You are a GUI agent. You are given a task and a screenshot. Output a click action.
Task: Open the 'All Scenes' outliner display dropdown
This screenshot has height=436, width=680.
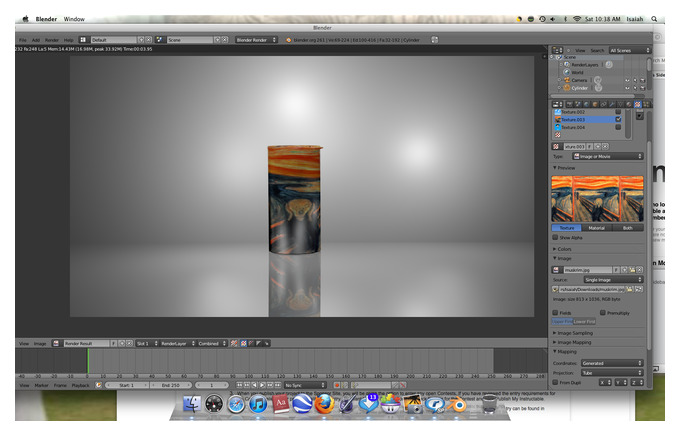630,50
